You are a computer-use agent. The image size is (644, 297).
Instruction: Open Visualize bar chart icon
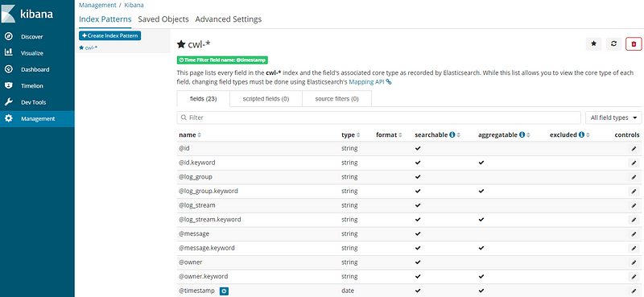pos(8,52)
